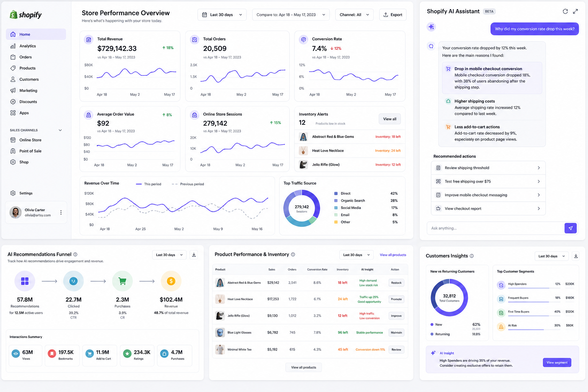Expand the AI Assistant panel fullscreen
Viewport: 588px width, 392px height.
575,11
